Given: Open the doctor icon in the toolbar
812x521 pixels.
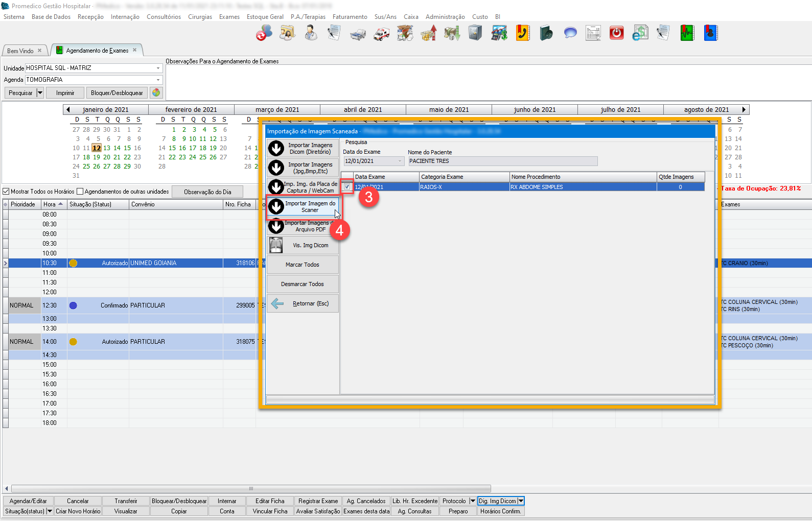Looking at the screenshot, I should tap(311, 34).
